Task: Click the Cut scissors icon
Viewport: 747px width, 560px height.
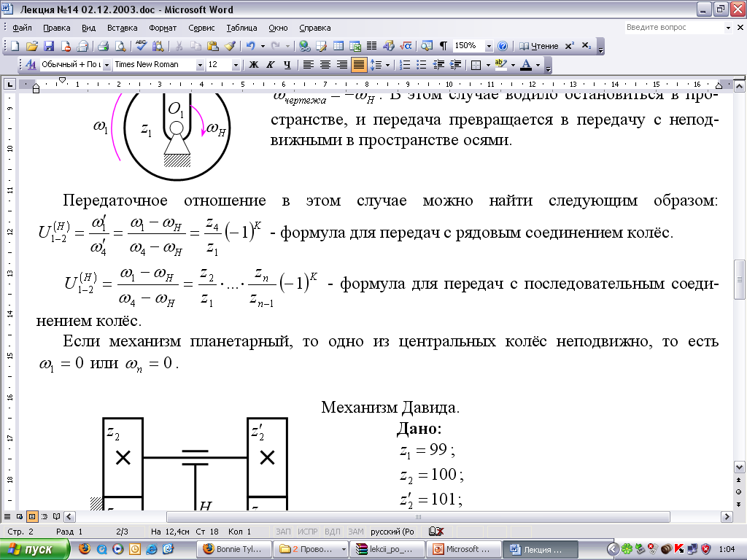Action: click(x=179, y=46)
